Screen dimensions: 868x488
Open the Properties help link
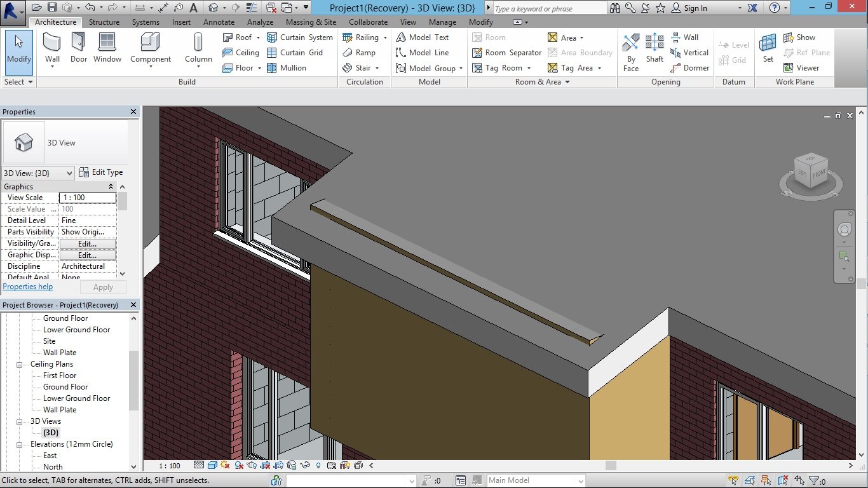(27, 287)
